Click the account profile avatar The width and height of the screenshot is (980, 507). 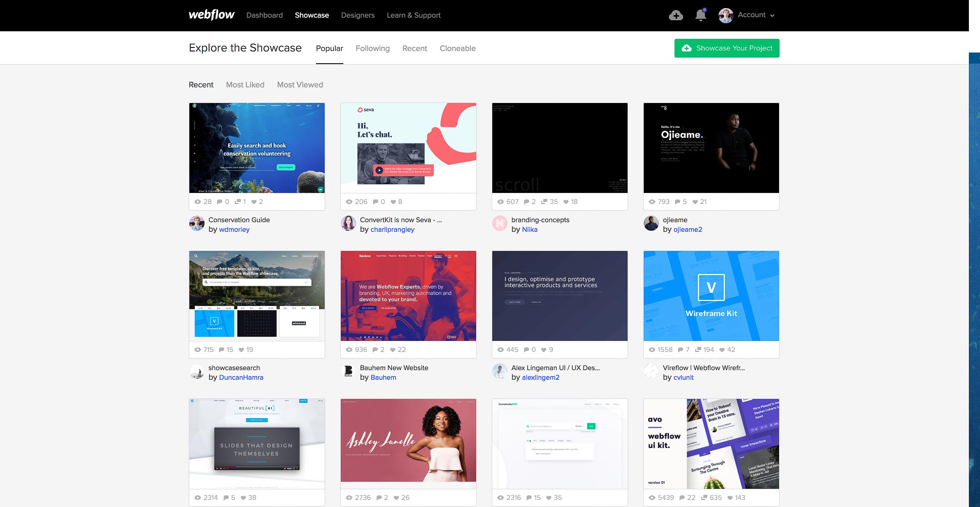[x=726, y=16]
